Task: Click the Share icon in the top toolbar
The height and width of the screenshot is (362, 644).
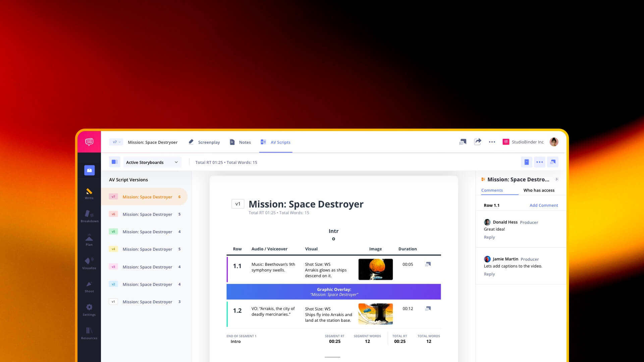Action: click(477, 142)
